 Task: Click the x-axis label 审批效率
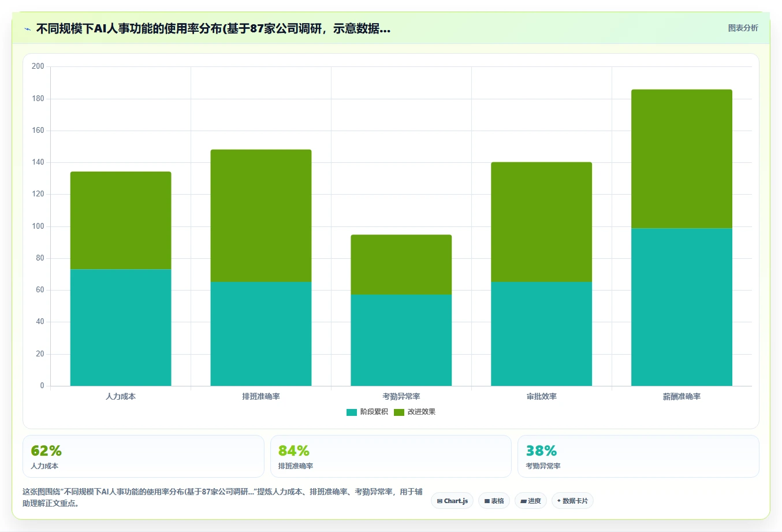coord(542,396)
